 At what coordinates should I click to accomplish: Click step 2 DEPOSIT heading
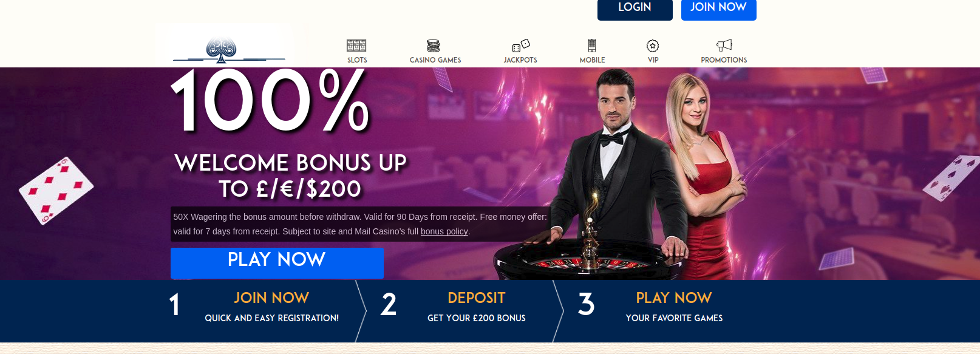tap(477, 298)
